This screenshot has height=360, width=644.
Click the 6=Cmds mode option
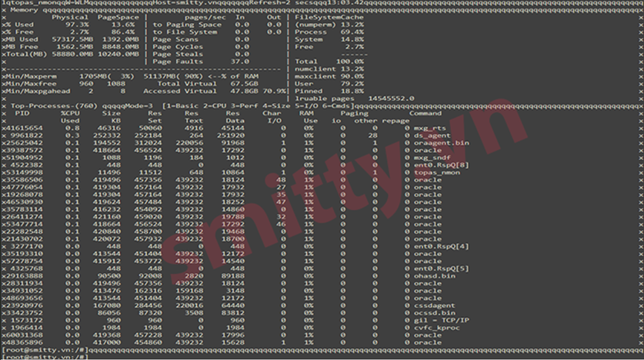click(336, 106)
